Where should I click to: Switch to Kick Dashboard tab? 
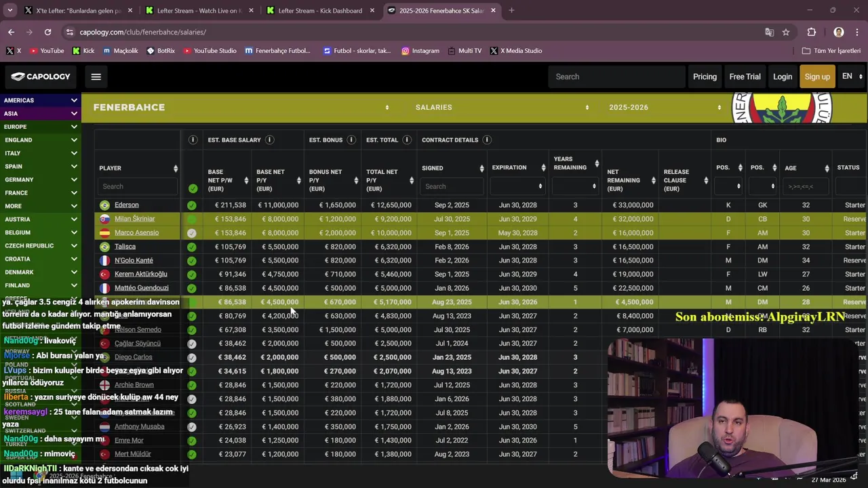pos(320,10)
